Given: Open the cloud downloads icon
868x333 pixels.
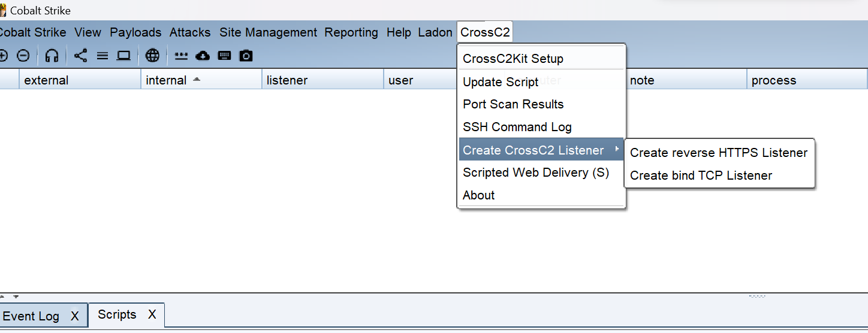Looking at the screenshot, I should pyautogui.click(x=203, y=56).
